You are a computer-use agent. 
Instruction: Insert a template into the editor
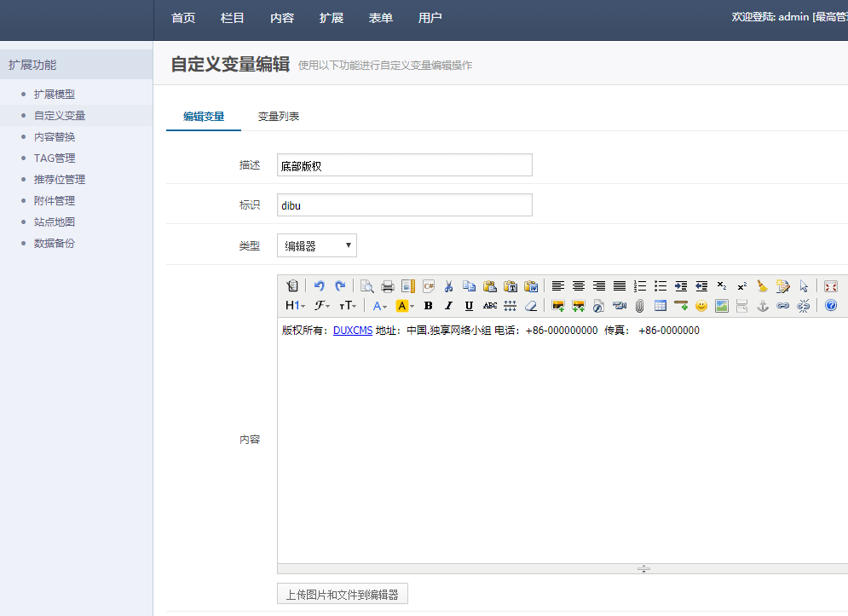coord(407,285)
